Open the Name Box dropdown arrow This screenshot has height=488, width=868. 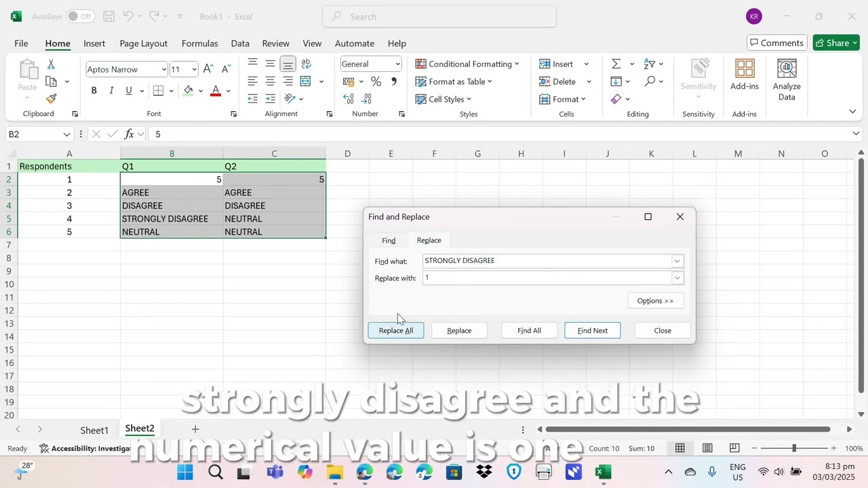66,134
